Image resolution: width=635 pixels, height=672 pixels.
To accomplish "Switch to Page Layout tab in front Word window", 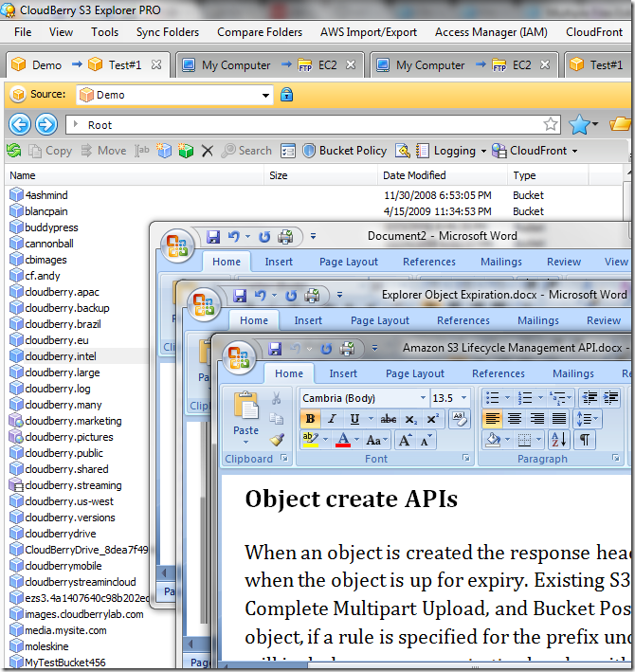I will (x=415, y=373).
